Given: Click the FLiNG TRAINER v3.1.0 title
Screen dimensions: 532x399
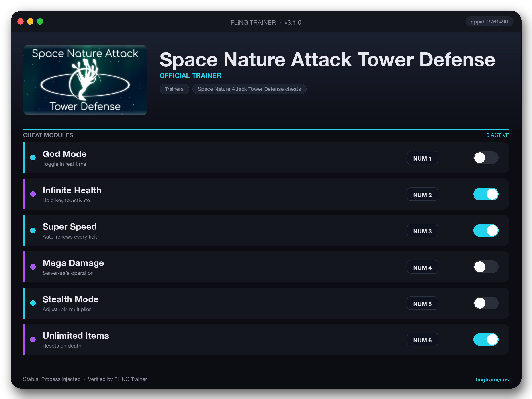Looking at the screenshot, I should 266,22.
